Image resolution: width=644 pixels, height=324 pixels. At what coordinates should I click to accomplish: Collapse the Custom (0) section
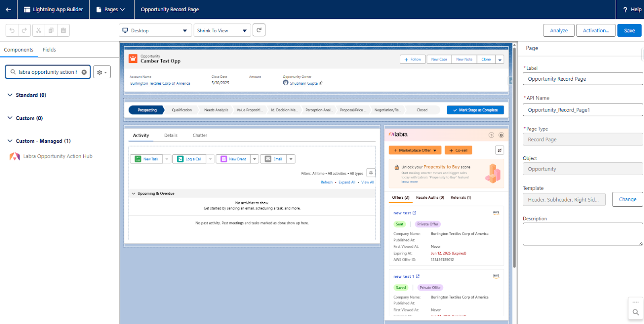click(10, 118)
